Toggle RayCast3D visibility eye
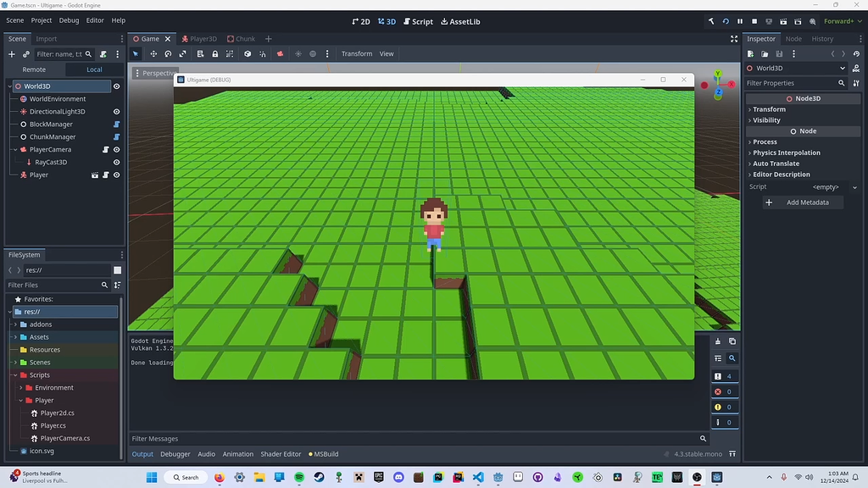 [117, 162]
